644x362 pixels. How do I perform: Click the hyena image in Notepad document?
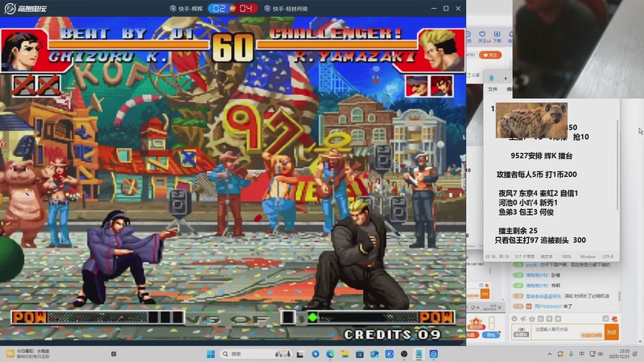click(531, 120)
